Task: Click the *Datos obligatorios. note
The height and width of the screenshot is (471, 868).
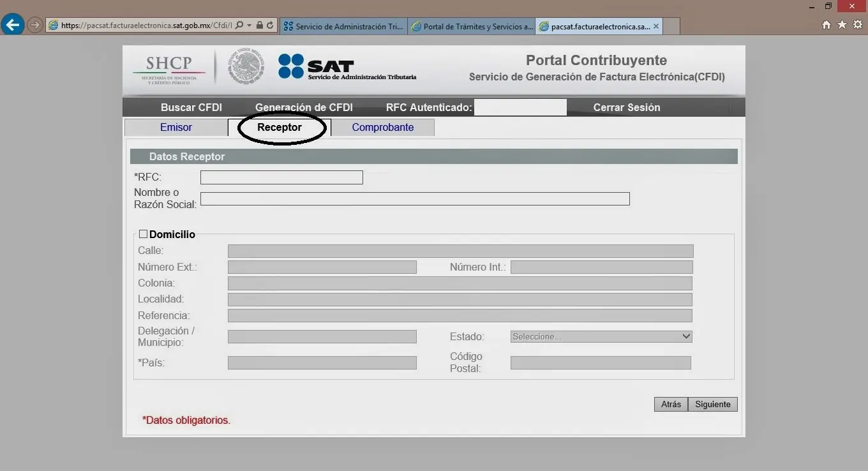Action: coord(186,420)
